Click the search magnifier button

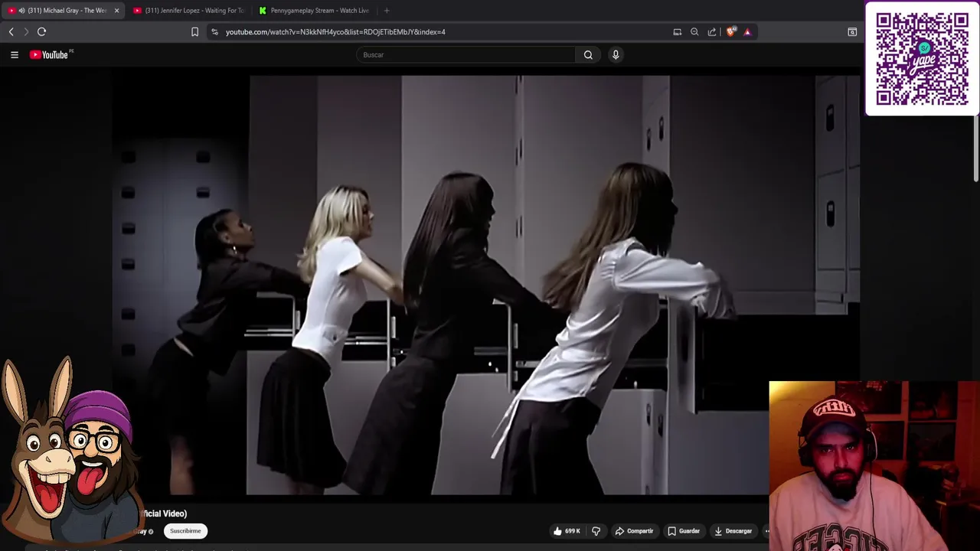(x=588, y=54)
